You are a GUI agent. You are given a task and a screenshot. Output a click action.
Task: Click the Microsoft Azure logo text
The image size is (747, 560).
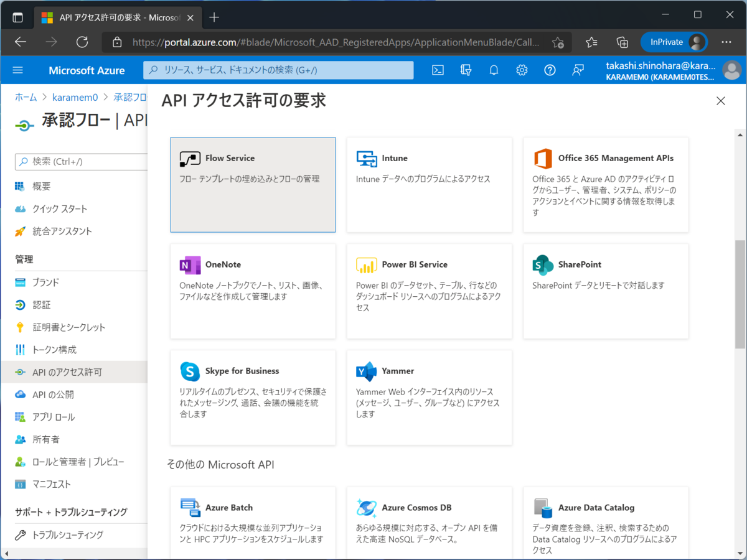(x=87, y=70)
